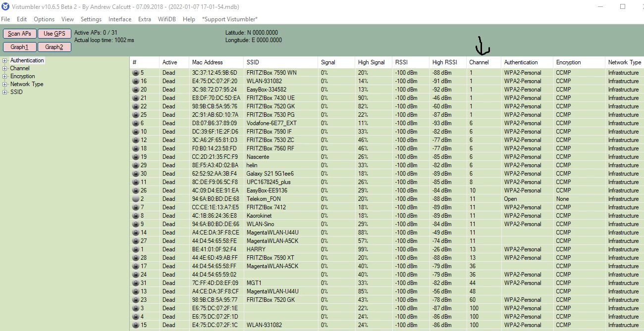
Task: Expand the Channel tree node
Action: (5, 68)
